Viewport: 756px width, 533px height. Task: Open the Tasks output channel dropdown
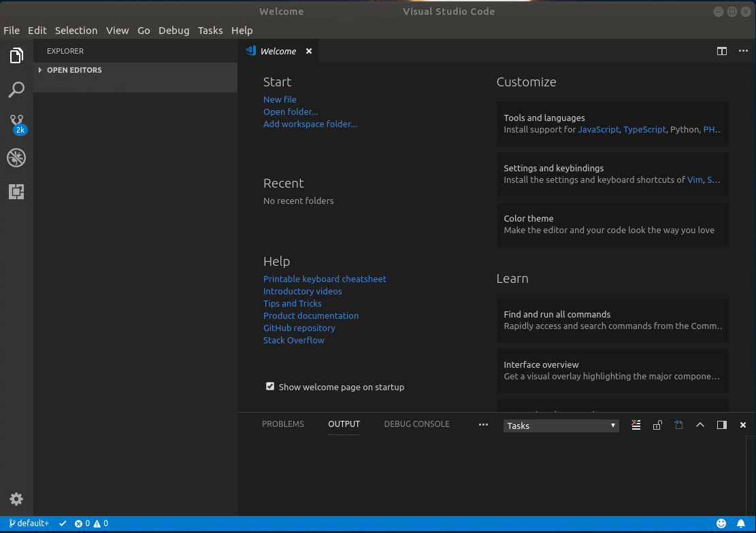tap(561, 426)
